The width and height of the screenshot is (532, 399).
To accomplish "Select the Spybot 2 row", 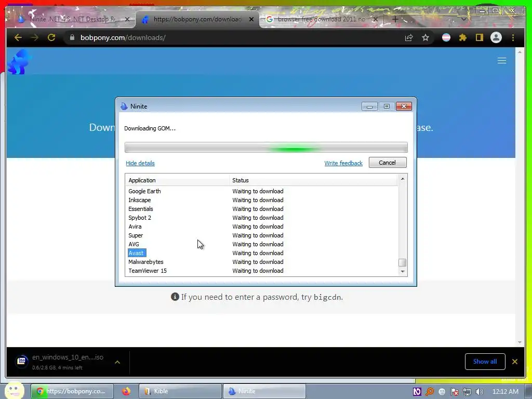I will pos(261,218).
